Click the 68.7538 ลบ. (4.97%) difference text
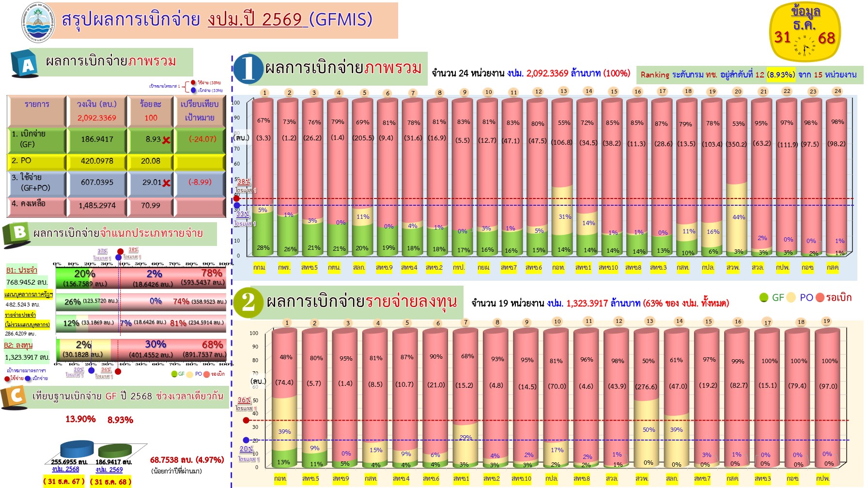 click(187, 460)
